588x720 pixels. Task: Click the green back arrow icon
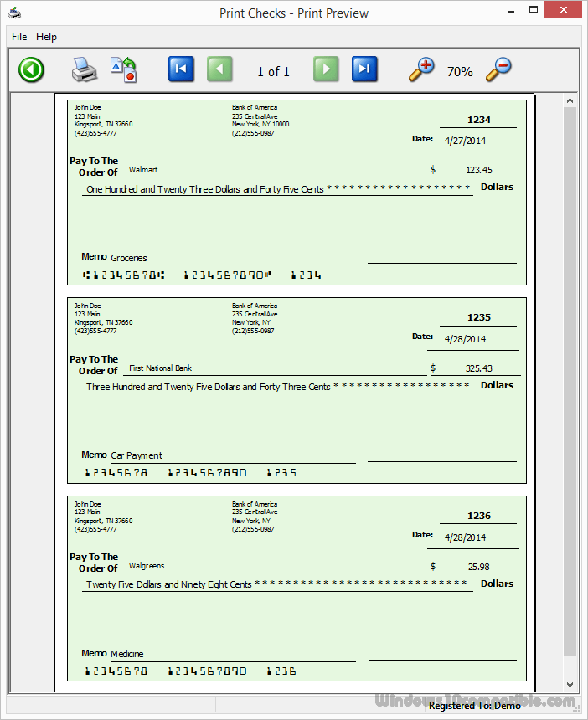[31, 69]
